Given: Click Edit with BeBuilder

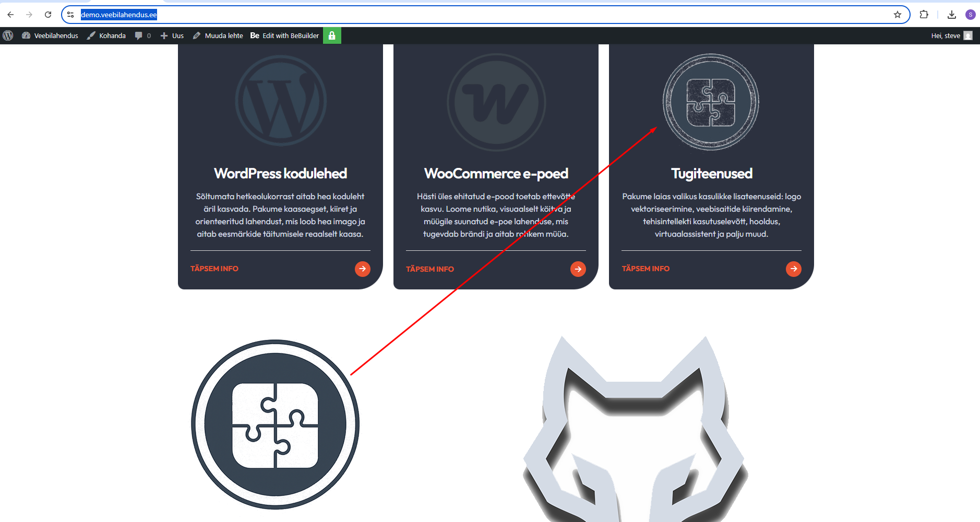Looking at the screenshot, I should [285, 35].
